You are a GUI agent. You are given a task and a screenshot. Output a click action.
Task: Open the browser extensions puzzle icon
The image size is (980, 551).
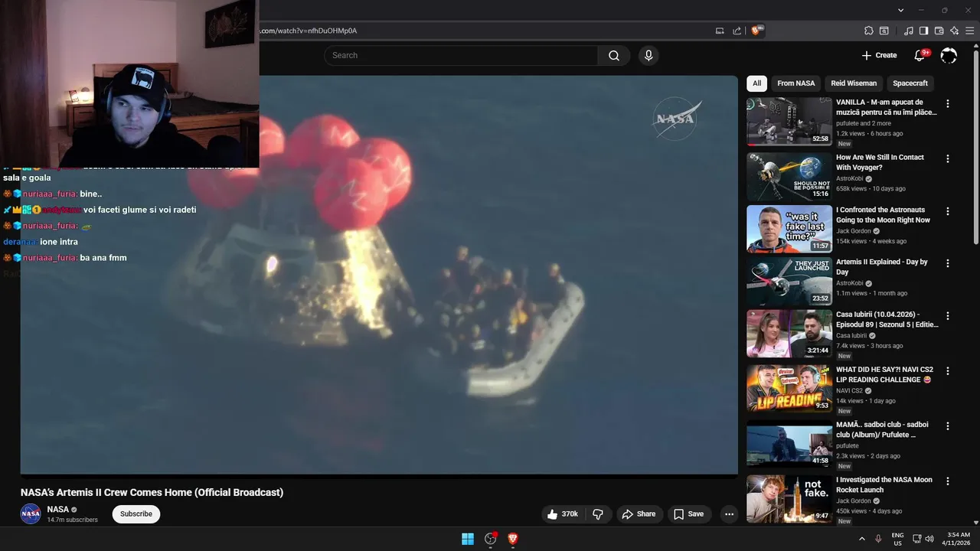coord(868,31)
